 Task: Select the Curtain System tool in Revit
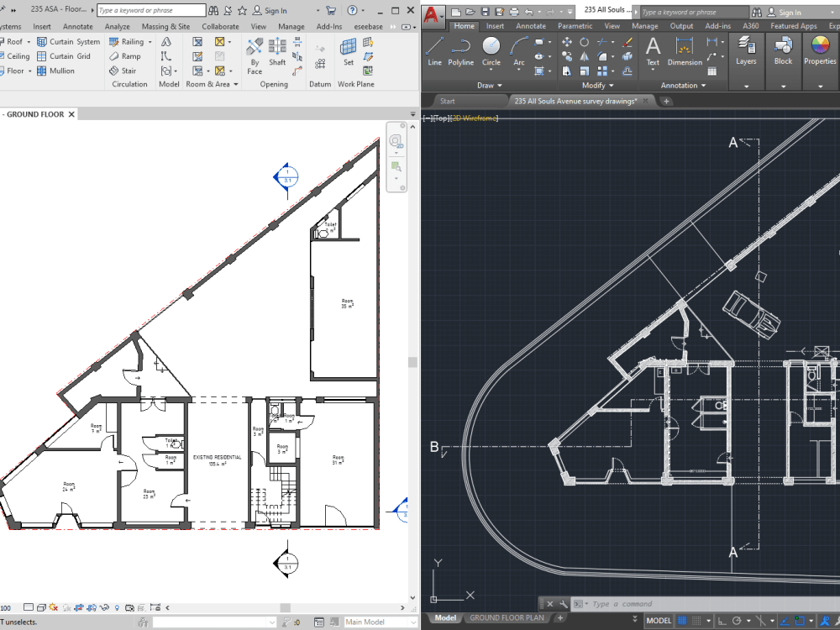tap(69, 41)
